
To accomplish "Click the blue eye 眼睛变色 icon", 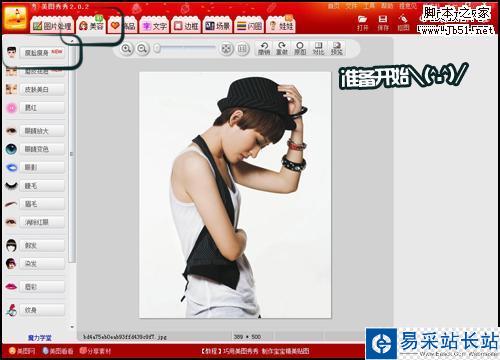I will coord(11,149).
